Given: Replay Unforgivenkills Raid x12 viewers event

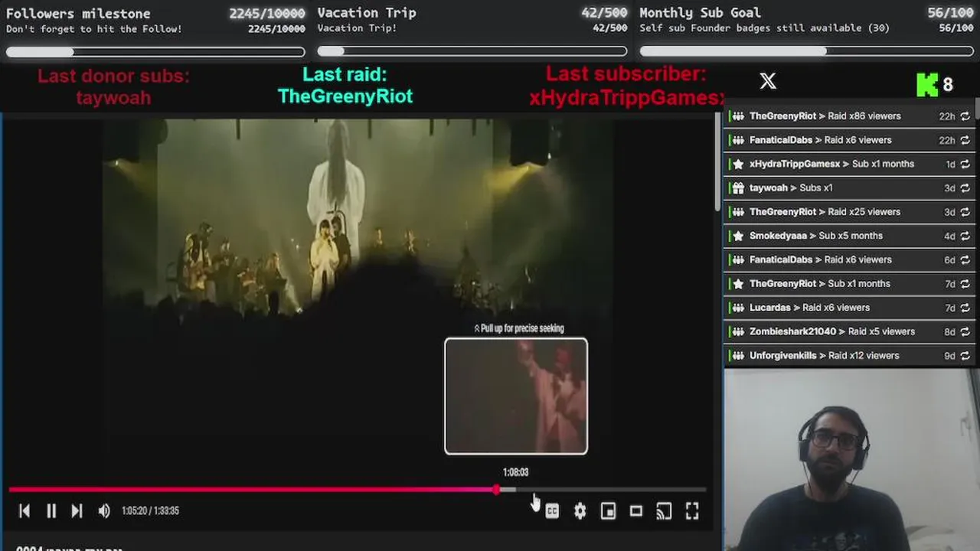Looking at the screenshot, I should 965,355.
